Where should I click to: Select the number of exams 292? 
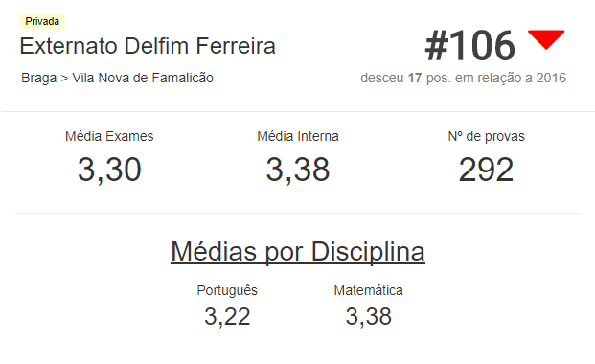coord(486,170)
